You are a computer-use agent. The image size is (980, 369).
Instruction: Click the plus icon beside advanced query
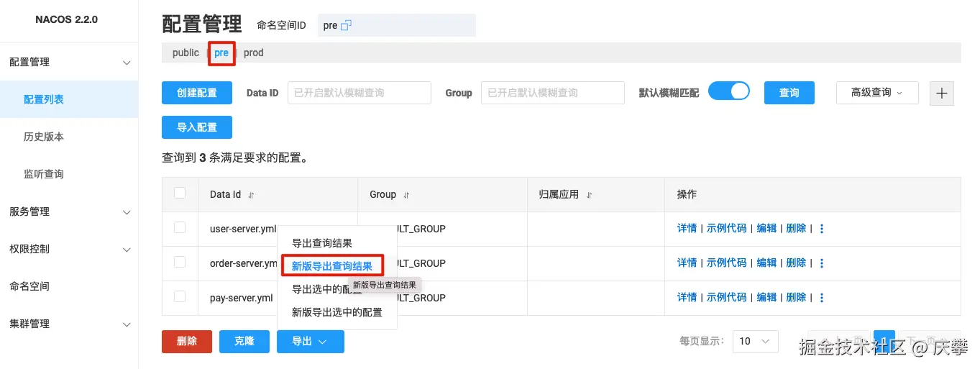[x=942, y=93]
